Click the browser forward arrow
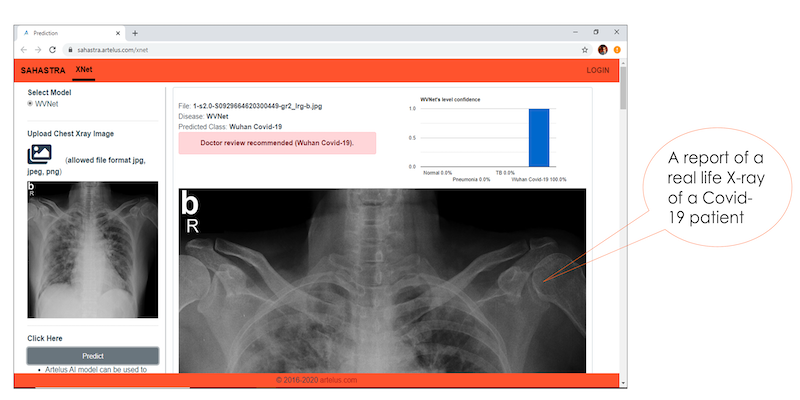This screenshot has height=400, width=800. coord(38,49)
